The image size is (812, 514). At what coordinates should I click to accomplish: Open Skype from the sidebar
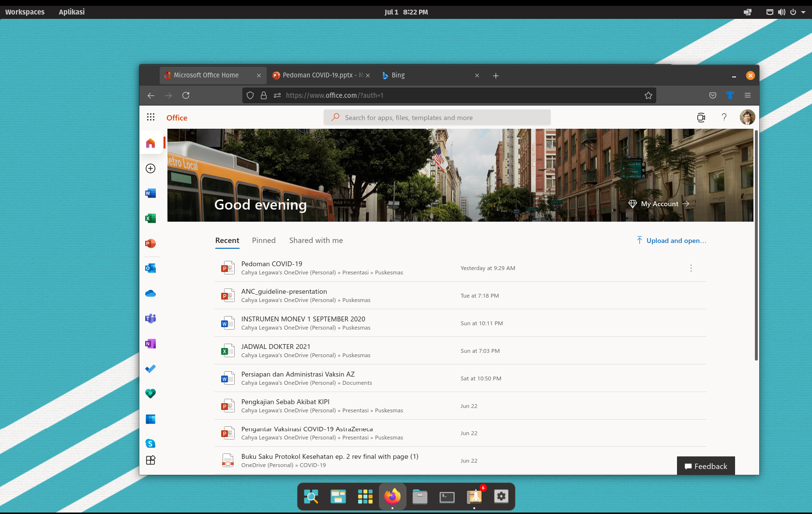tap(150, 443)
